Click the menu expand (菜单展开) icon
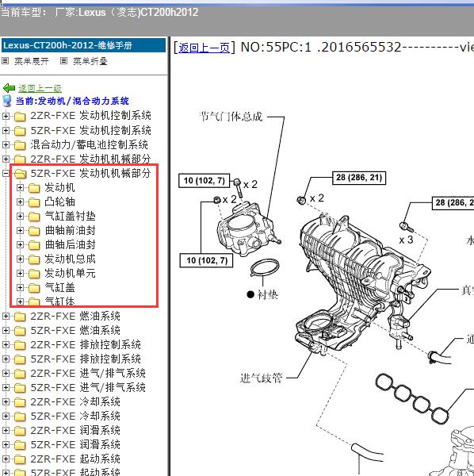This screenshot has height=476, width=474. [6, 61]
